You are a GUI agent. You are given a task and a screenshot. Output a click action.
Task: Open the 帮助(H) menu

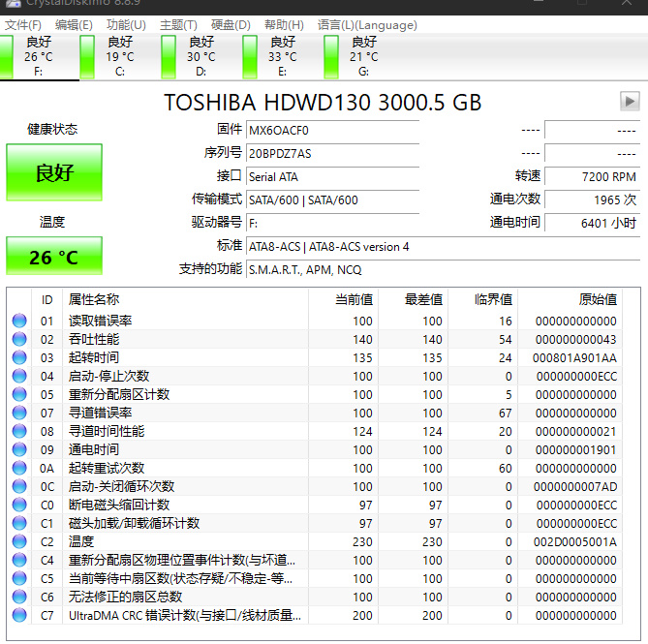pyautogui.click(x=285, y=25)
